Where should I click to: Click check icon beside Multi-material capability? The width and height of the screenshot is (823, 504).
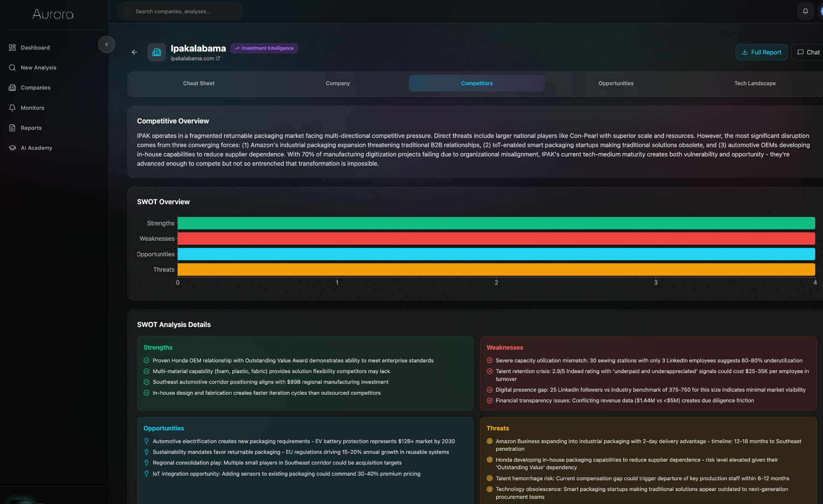[x=147, y=371]
